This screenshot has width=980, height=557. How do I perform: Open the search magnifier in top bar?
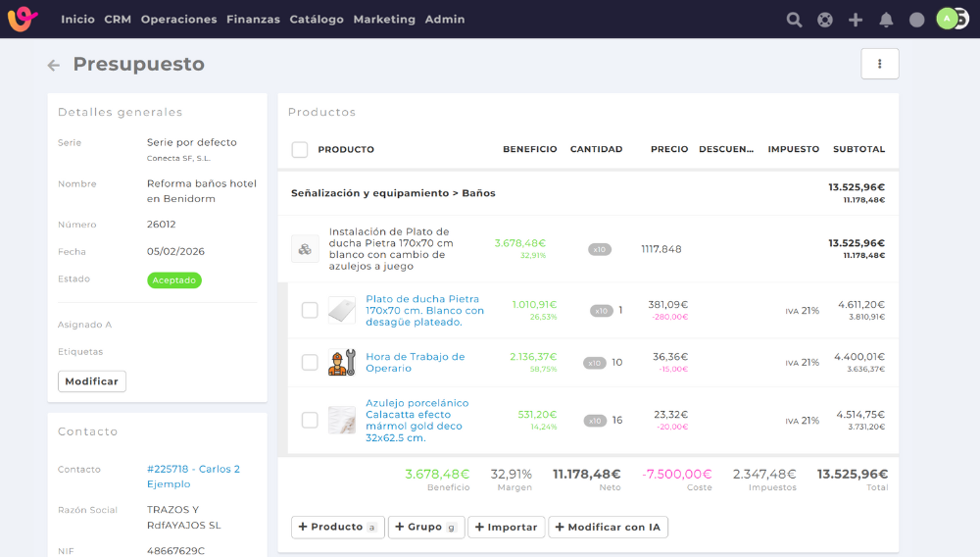tap(795, 20)
